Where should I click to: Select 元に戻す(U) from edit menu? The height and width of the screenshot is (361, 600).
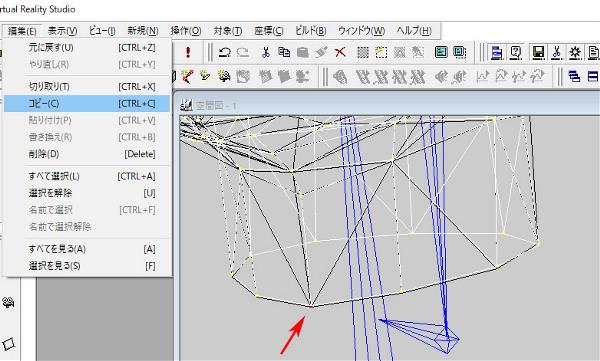coord(87,47)
